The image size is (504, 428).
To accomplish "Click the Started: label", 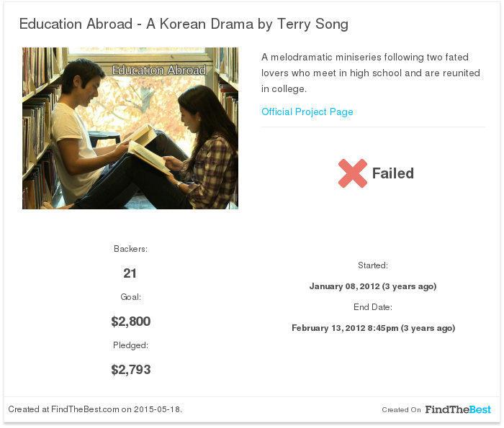I will [373, 265].
